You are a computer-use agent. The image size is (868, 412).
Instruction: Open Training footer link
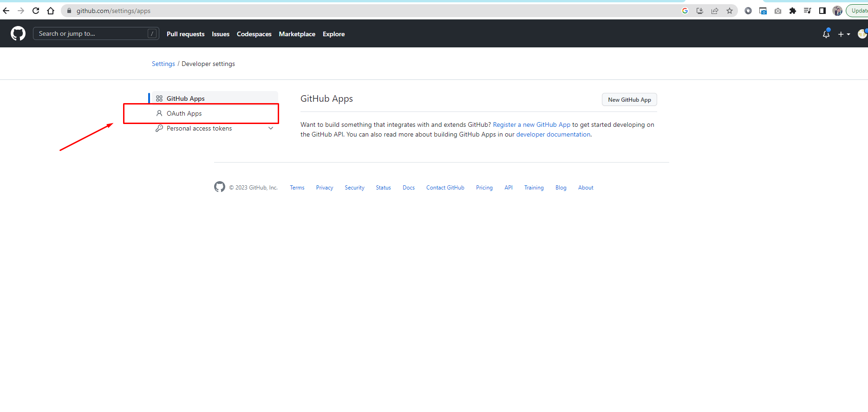(534, 188)
